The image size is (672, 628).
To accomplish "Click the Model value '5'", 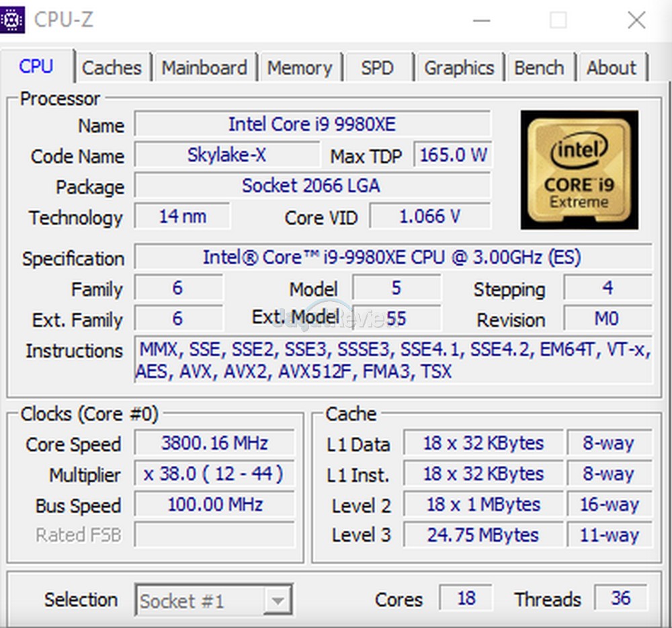I will click(x=396, y=288).
